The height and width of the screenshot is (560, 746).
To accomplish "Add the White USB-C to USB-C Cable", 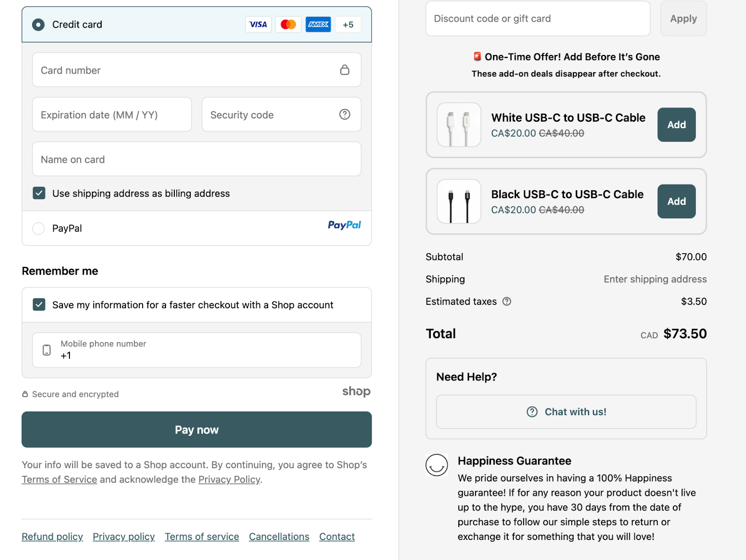I will [676, 124].
